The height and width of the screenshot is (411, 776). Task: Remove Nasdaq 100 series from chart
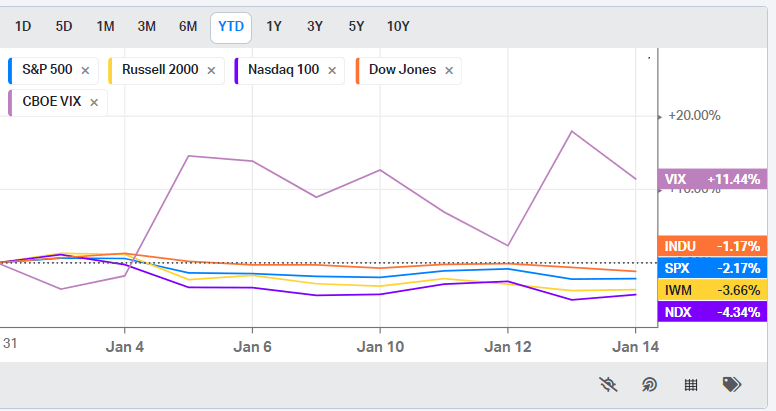(331, 70)
